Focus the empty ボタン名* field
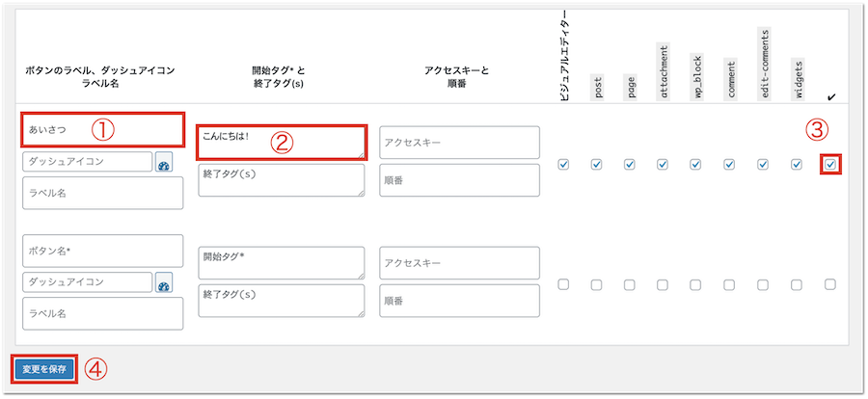The width and height of the screenshot is (868, 399). (102, 251)
